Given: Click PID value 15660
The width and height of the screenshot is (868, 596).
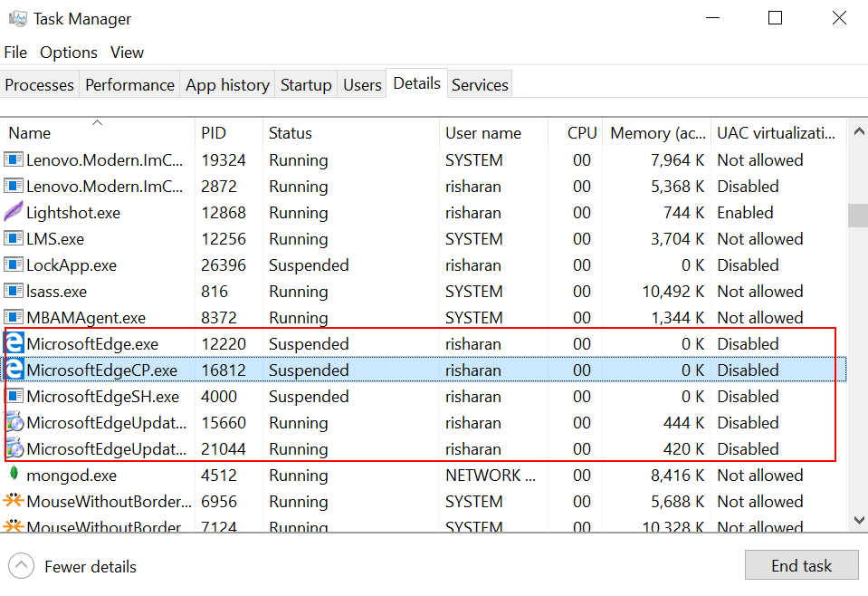Looking at the screenshot, I should click(x=223, y=423).
